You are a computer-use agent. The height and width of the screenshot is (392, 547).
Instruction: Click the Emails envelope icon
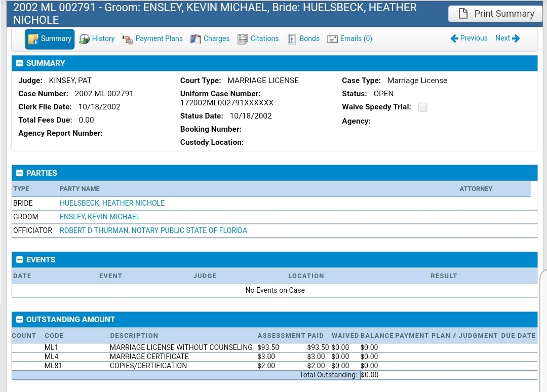[332, 39]
